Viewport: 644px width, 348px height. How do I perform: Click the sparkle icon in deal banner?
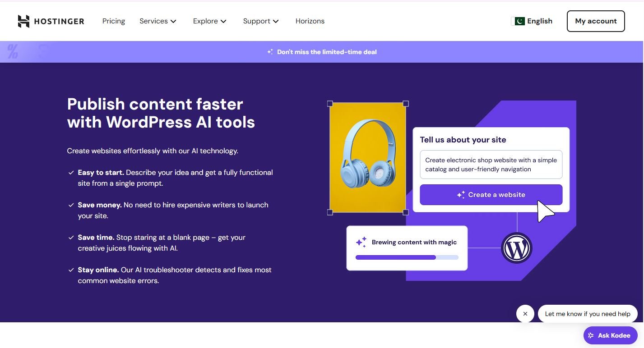[x=270, y=52]
